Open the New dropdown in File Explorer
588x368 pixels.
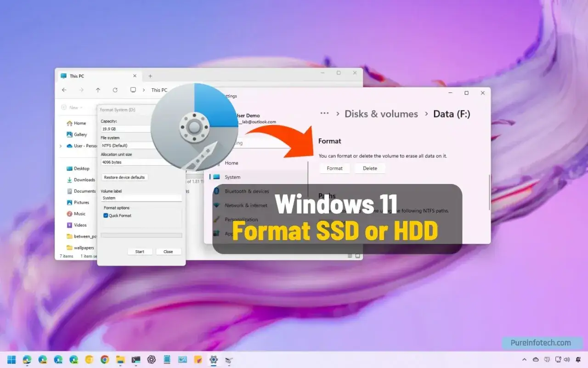(x=73, y=108)
